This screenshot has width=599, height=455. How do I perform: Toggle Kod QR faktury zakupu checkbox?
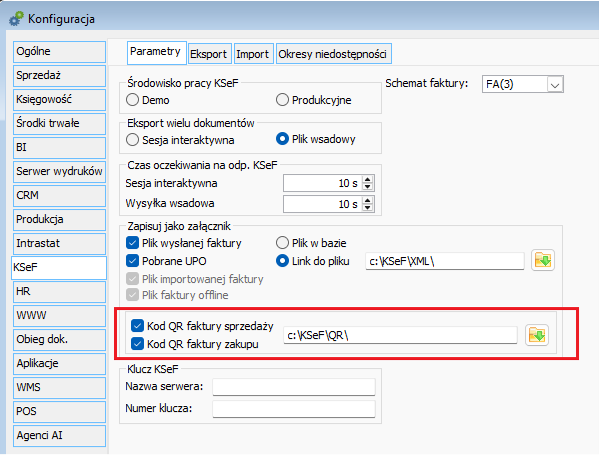(137, 343)
